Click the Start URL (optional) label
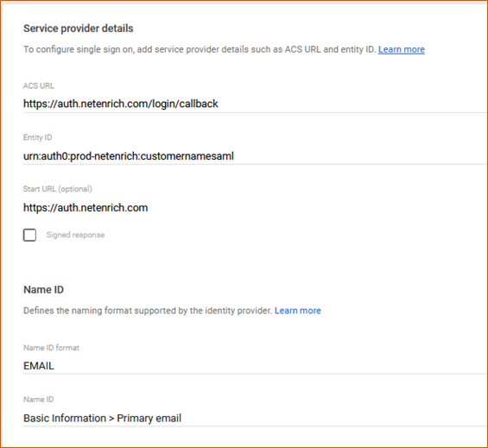The width and height of the screenshot is (488, 448). click(58, 189)
